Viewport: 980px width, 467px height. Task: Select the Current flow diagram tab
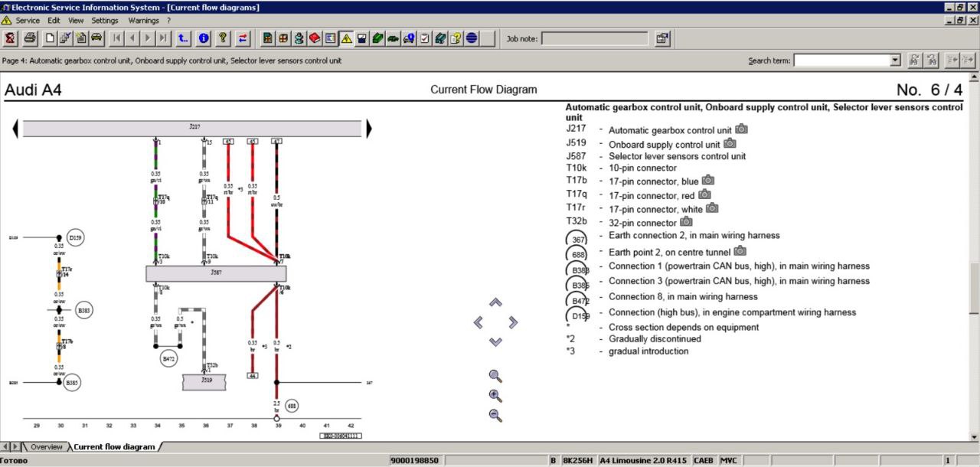[114, 447]
